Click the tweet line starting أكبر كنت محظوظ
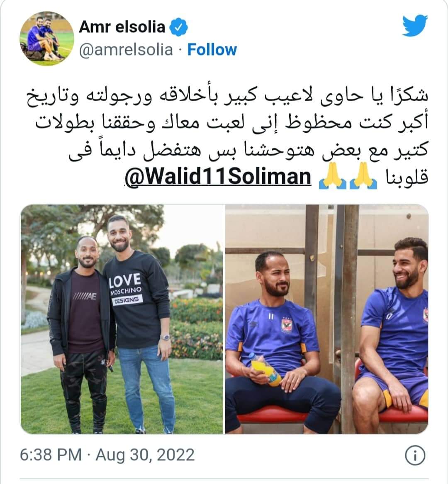Viewport: 448px width, 484px height. tap(231, 122)
